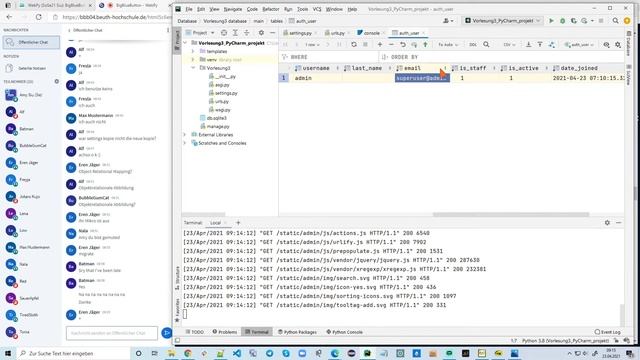Click DDL button in table toolbar
The image size is (640, 360).
tap(473, 44)
